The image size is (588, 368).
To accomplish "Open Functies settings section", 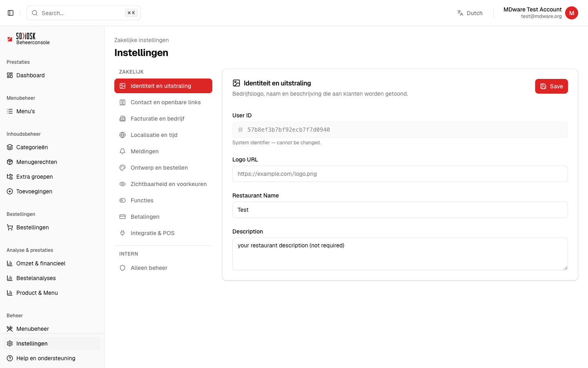I will [x=163, y=200].
